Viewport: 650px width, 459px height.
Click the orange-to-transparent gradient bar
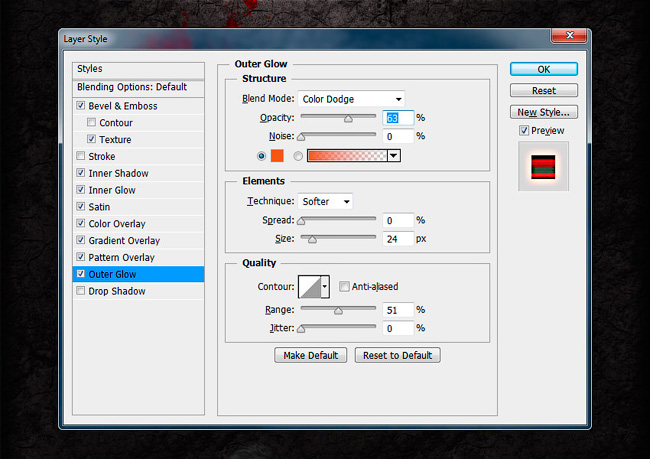(x=347, y=155)
